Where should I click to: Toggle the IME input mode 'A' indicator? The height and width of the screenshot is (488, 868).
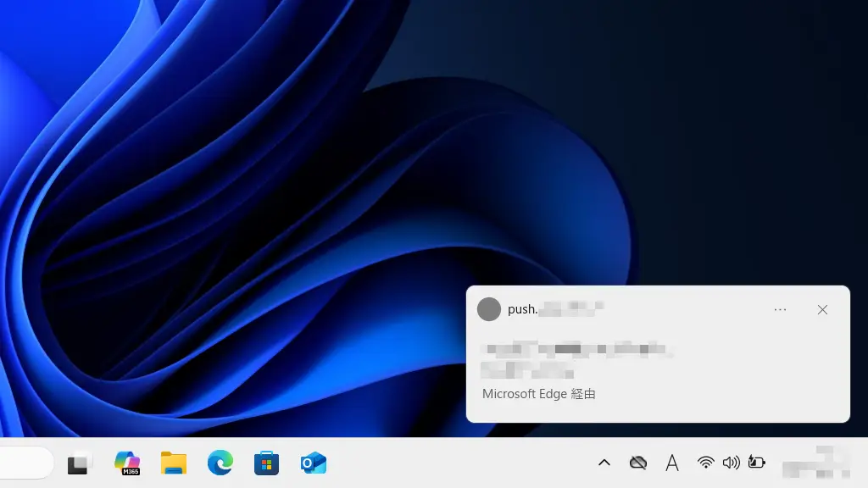point(672,463)
